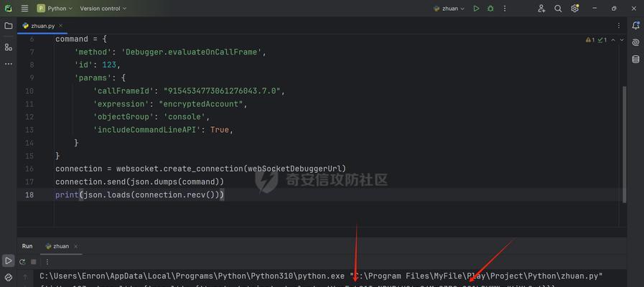The height and width of the screenshot is (287, 644).
Task: Click the callFrameId value string
Action: (x=222, y=90)
